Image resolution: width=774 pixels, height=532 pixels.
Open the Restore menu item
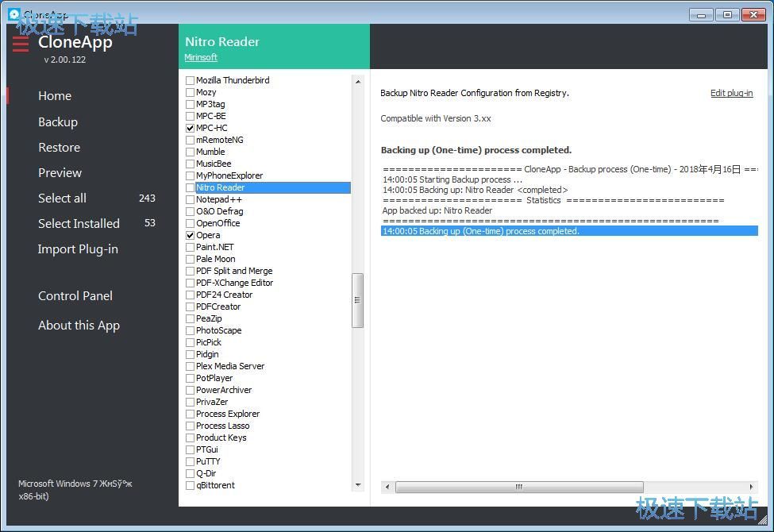click(x=60, y=147)
